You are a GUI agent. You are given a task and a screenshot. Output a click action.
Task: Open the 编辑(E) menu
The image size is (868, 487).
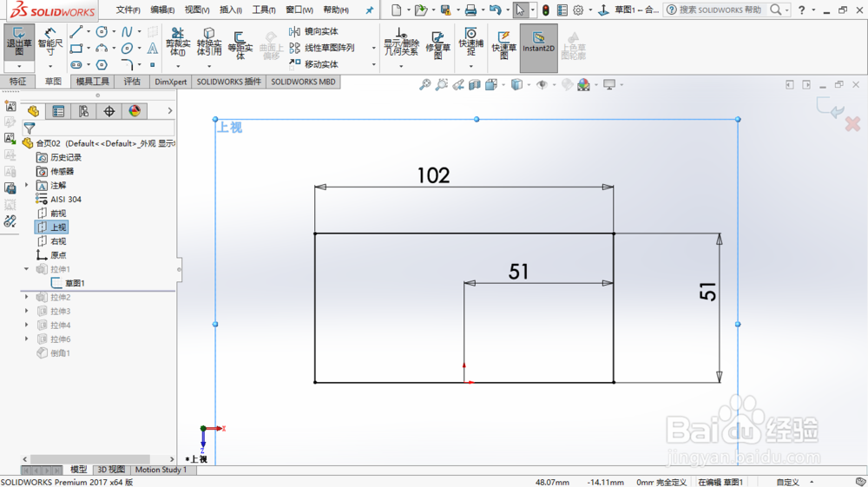coord(163,10)
